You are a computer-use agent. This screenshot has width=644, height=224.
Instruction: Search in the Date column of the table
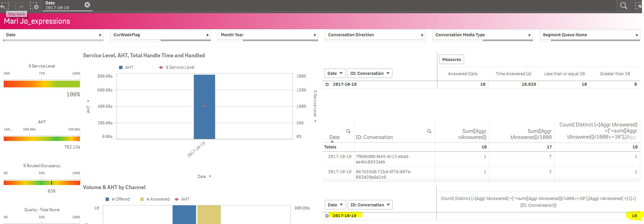click(348, 131)
